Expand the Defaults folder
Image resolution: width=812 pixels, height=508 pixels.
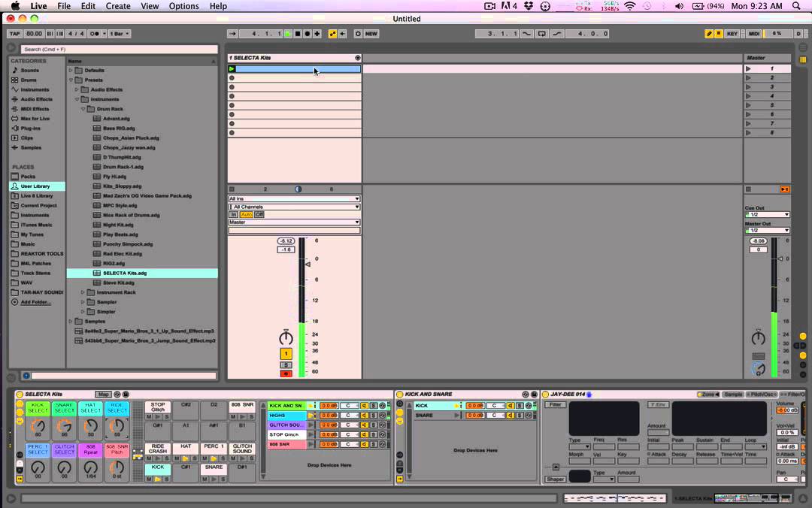71,71
